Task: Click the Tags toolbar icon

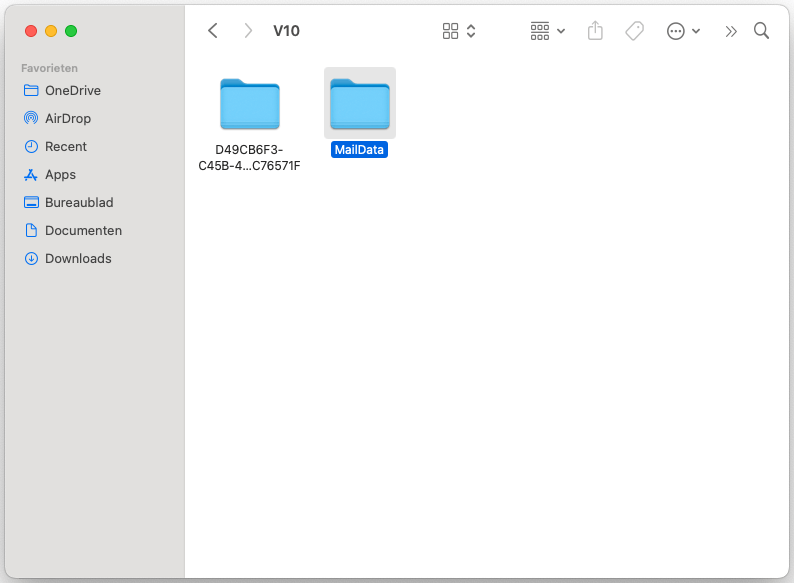Action: 634,31
